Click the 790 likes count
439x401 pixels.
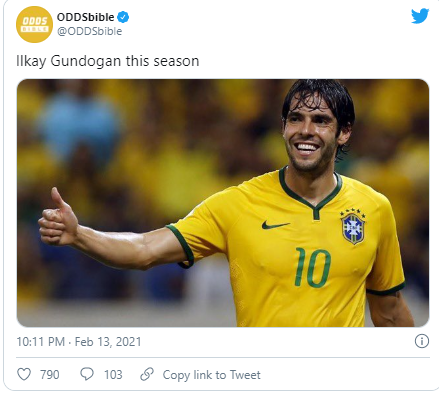[50, 375]
